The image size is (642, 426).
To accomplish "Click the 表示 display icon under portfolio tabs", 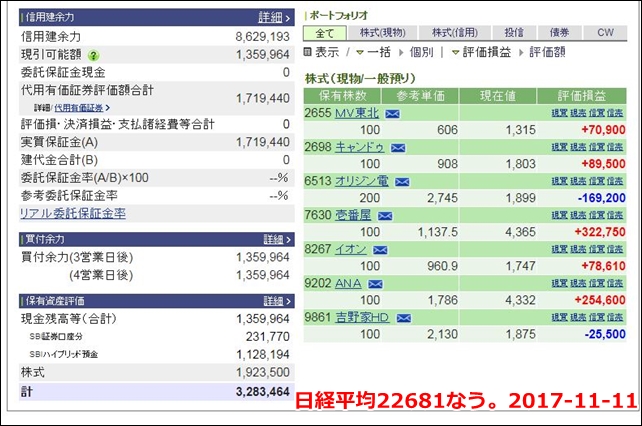I will point(307,52).
